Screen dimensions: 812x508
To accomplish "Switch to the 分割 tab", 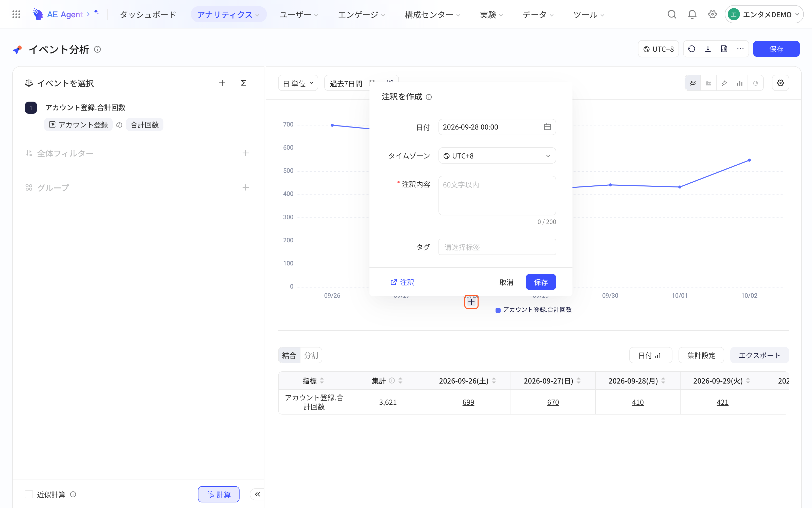I will click(x=311, y=355).
